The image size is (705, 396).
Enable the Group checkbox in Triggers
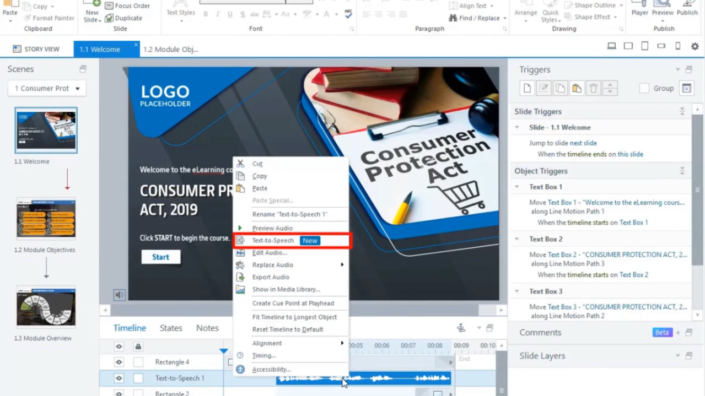tap(644, 88)
